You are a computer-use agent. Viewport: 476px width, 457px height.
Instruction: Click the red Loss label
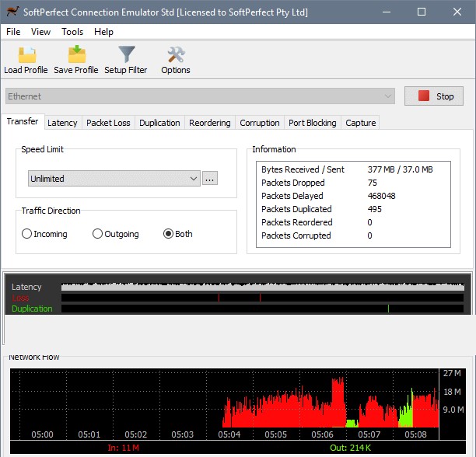coord(20,298)
